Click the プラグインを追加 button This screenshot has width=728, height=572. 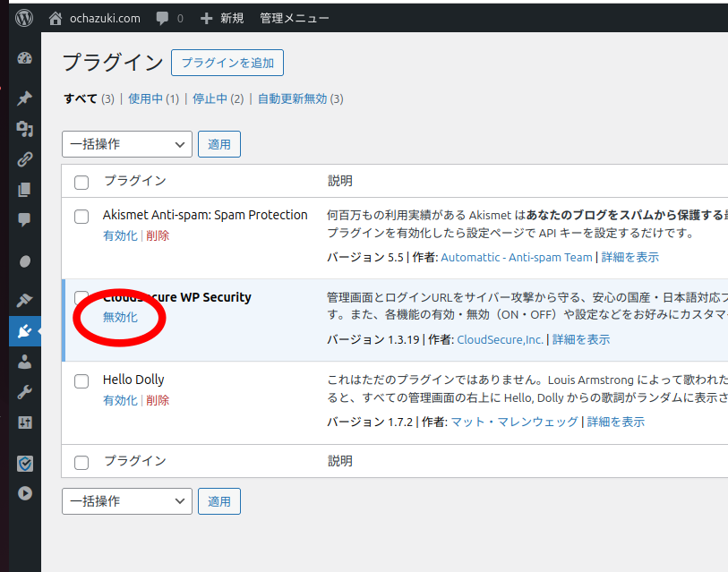(227, 64)
